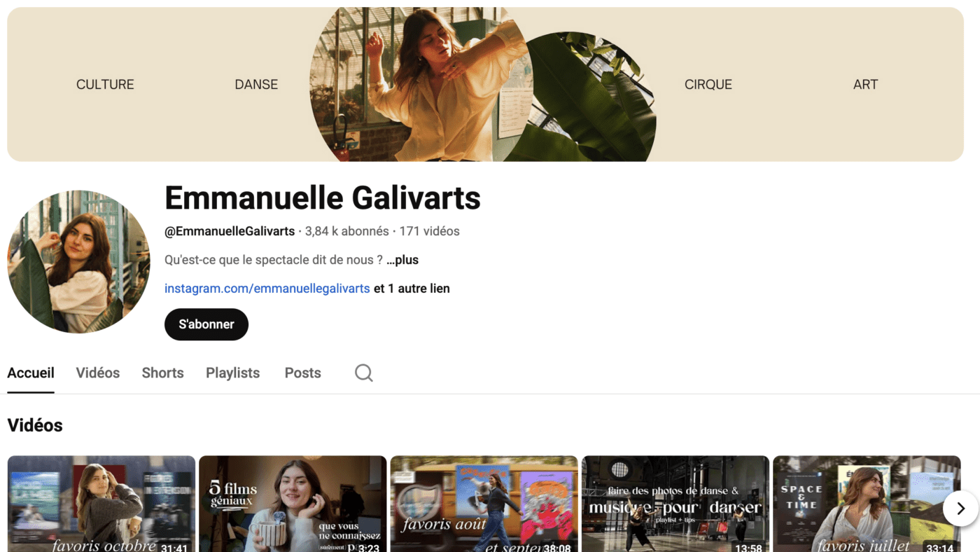
Task: Switch to the Vidéos tab
Action: pyautogui.click(x=98, y=373)
